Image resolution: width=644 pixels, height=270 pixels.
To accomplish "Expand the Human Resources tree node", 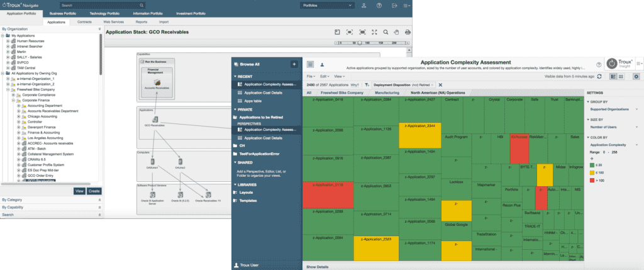I will click(x=8, y=41).
